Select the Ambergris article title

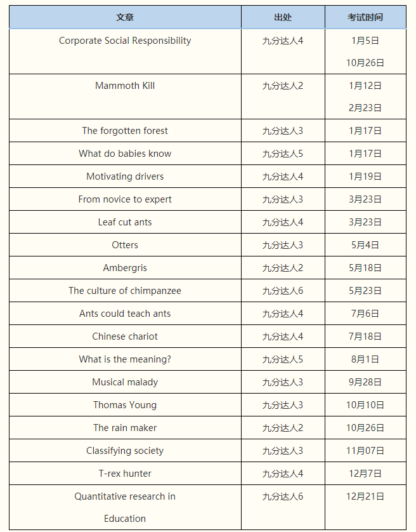pos(125,268)
